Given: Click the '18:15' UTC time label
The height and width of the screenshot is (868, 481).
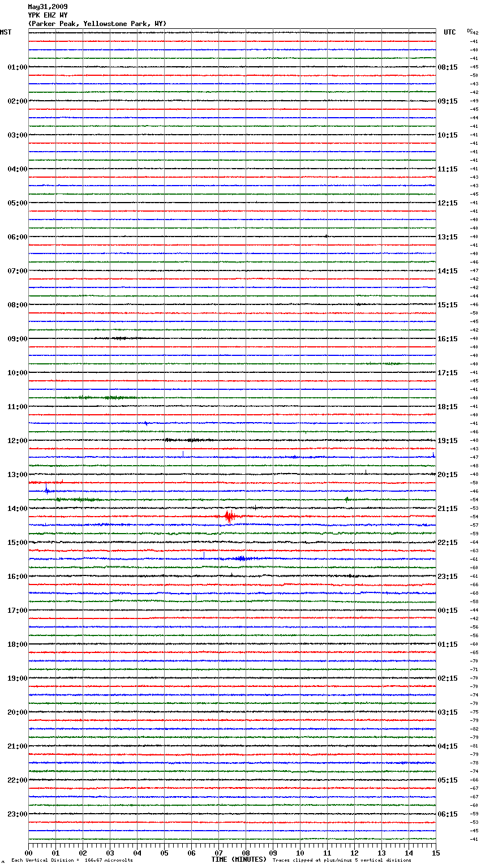Looking at the screenshot, I should click(x=448, y=407).
